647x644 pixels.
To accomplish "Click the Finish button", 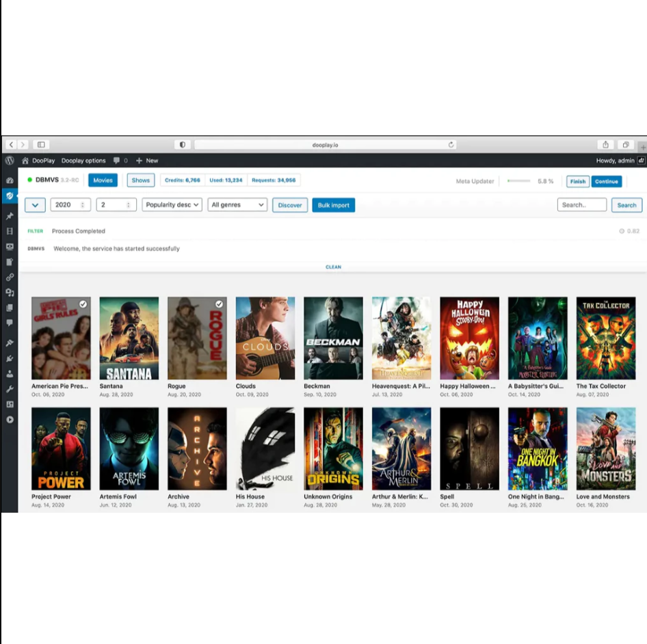I will click(578, 181).
